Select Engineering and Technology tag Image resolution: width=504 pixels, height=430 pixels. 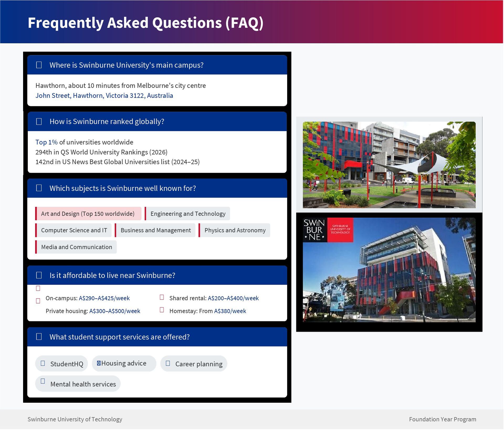point(187,214)
